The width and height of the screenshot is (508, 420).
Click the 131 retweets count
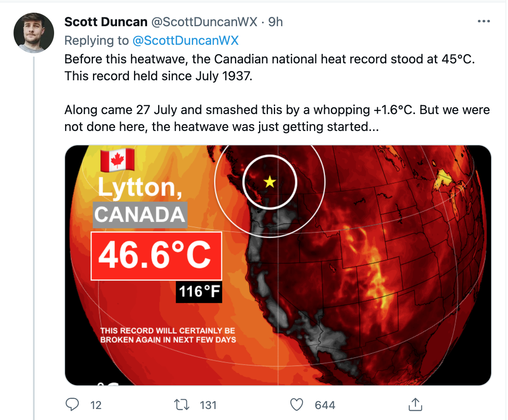pyautogui.click(x=208, y=405)
